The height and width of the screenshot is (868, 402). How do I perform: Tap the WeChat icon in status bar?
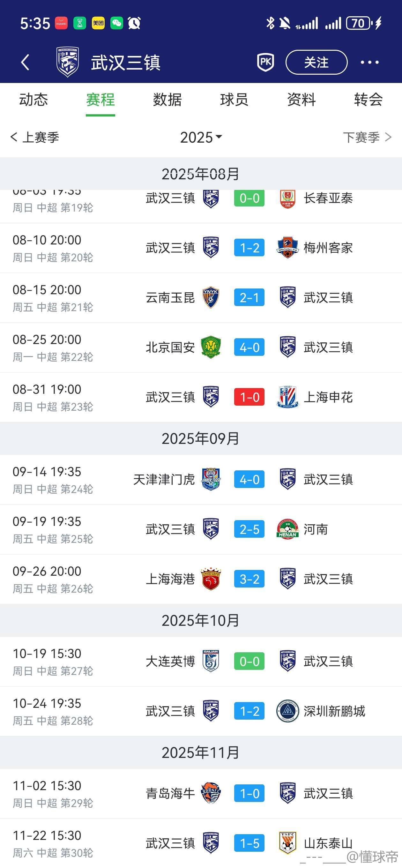(x=116, y=23)
